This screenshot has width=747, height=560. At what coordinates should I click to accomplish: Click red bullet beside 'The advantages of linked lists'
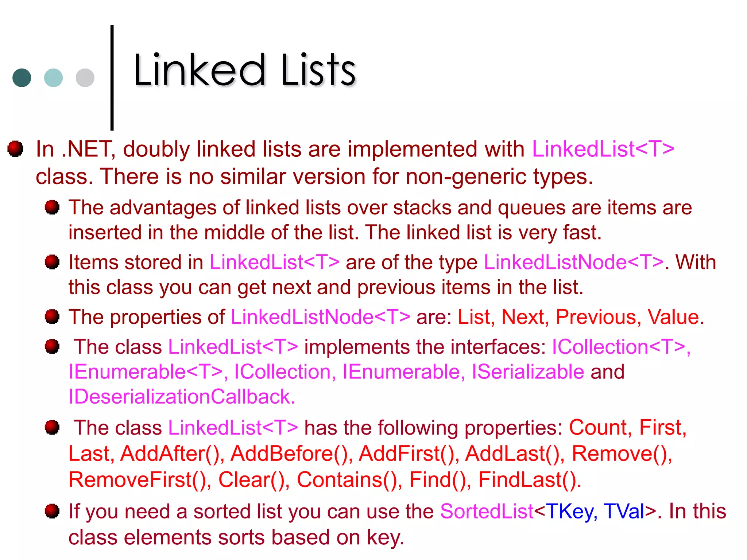pos(52,207)
